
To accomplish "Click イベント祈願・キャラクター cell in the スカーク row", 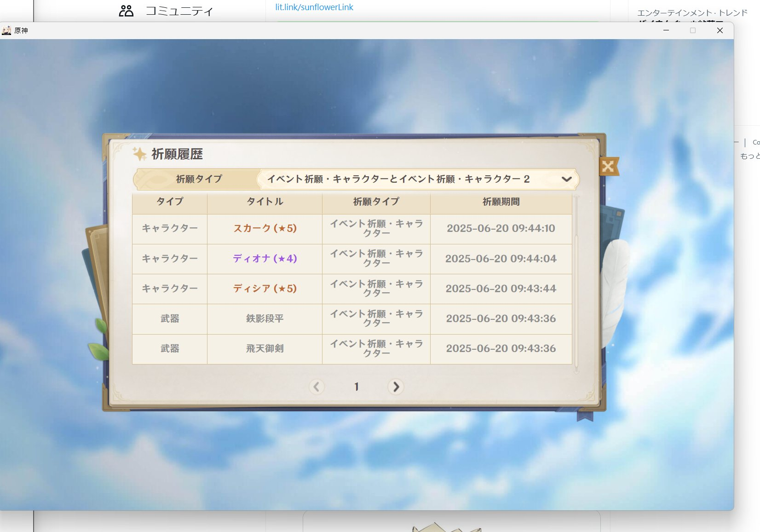I will click(x=376, y=229).
